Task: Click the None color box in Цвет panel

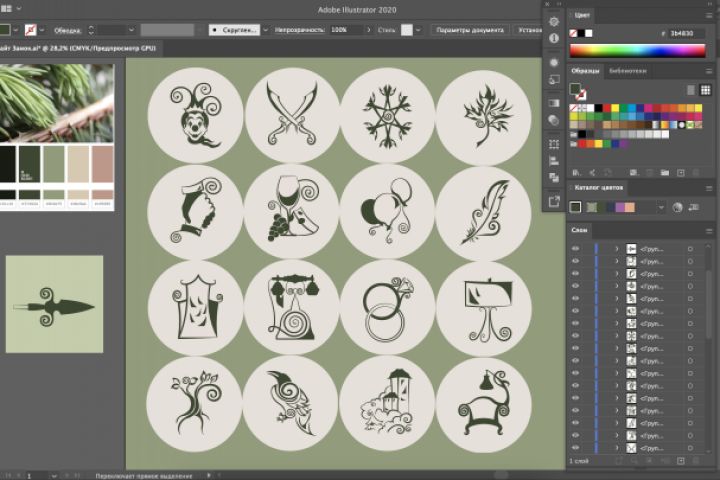Action: click(x=573, y=33)
